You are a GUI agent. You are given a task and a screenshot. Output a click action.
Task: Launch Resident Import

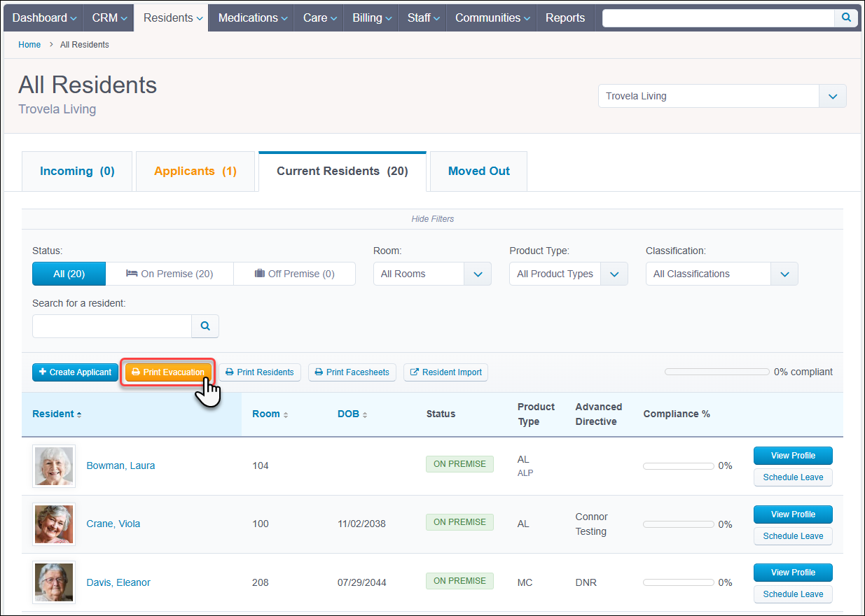(445, 372)
